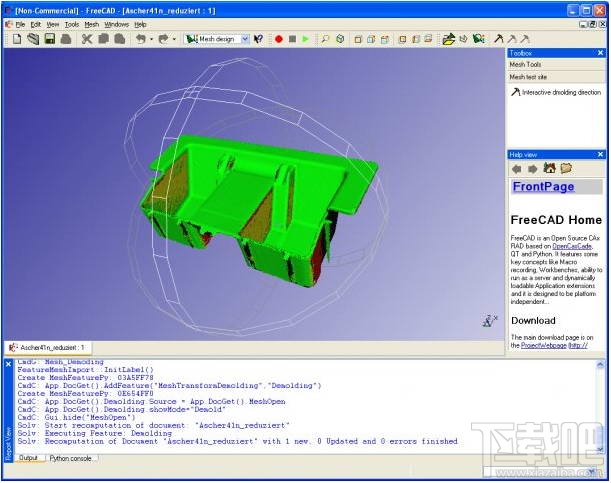Viewport: 611px width, 483px height.
Task: Click the axis cross indicator in viewport
Action: pyautogui.click(x=489, y=321)
